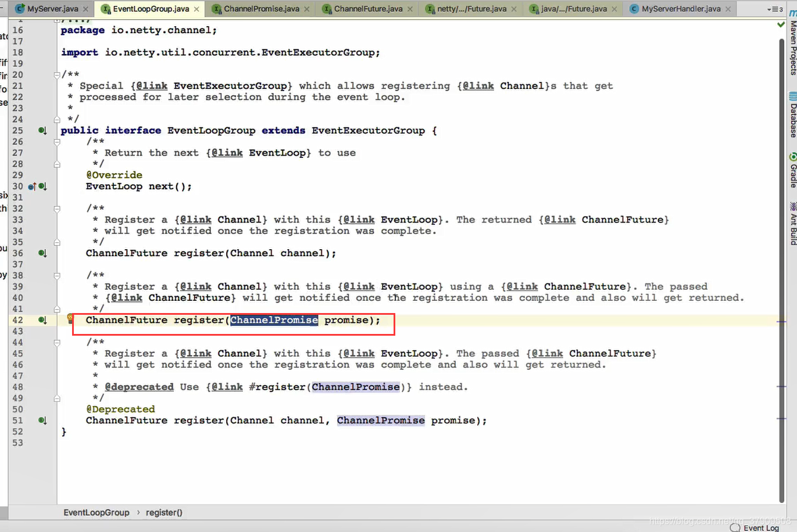Switch to the netty/.../Future.java tab

point(471,9)
